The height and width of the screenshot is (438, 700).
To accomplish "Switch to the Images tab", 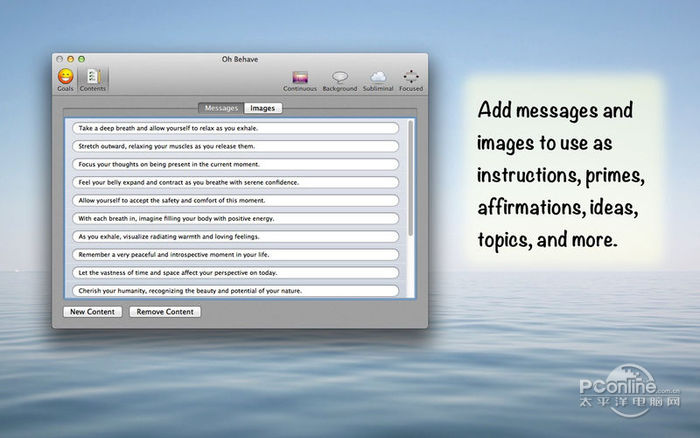I will [x=262, y=108].
